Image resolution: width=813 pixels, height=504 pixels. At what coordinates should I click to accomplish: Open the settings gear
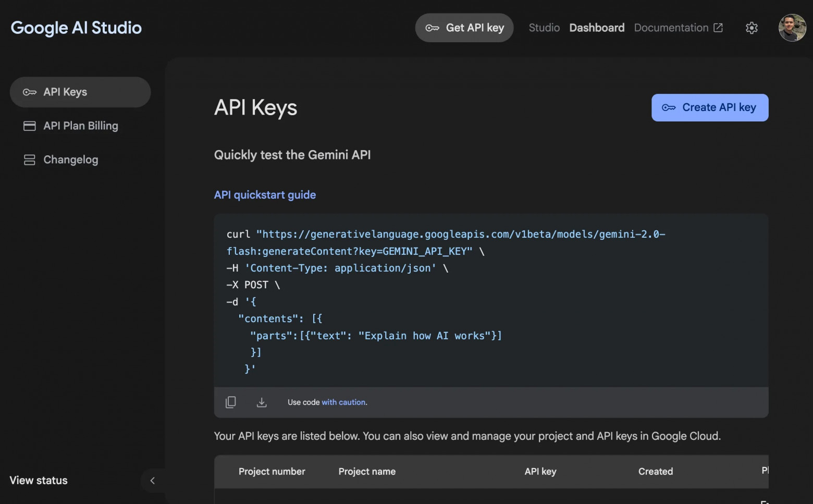[x=752, y=28]
